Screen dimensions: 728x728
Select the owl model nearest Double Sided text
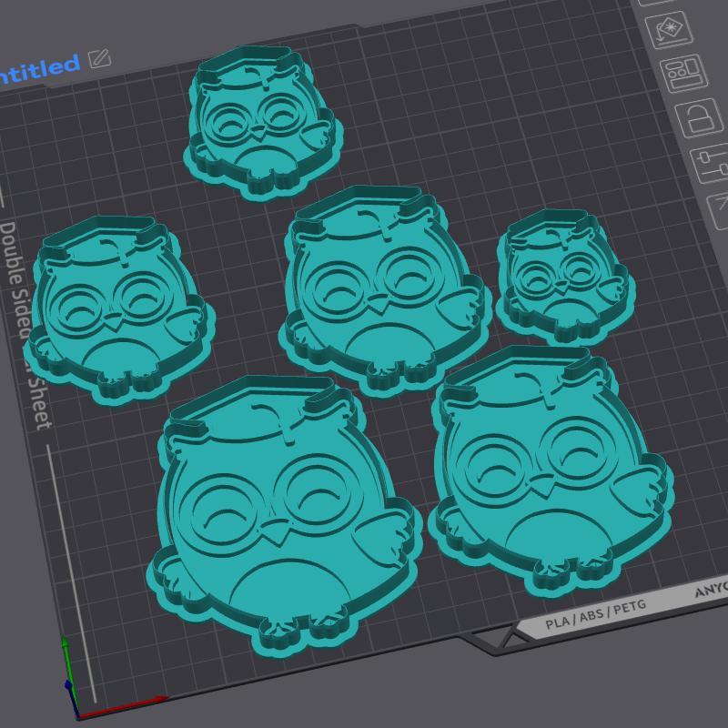[x=118, y=309]
